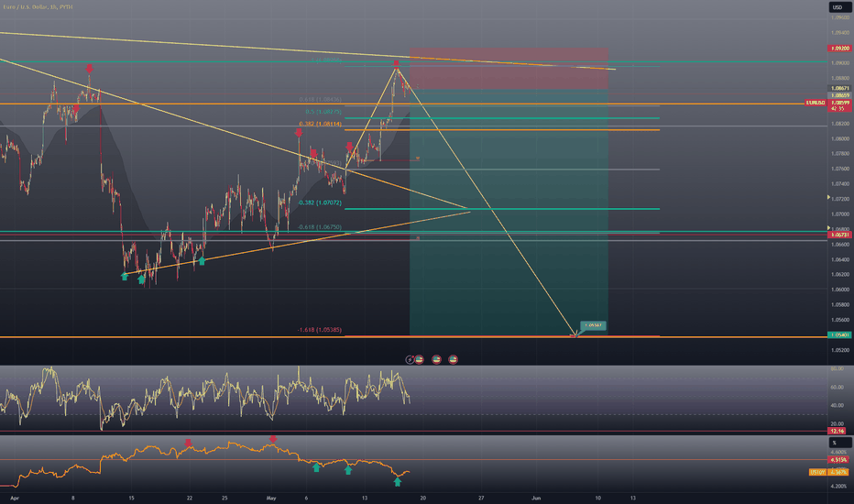Image resolution: width=854 pixels, height=504 pixels.
Task: Select the green up arrow at the April 15 low
Action: pyautogui.click(x=125, y=276)
